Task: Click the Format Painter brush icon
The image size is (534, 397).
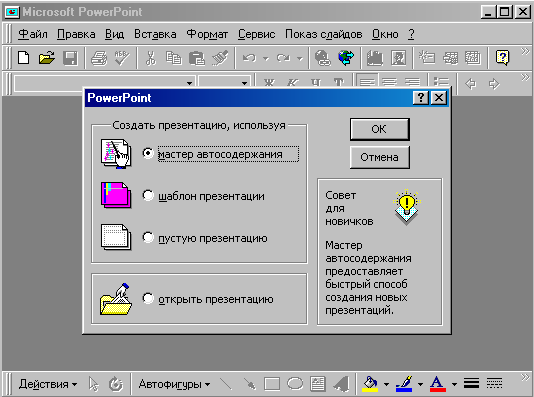Action: coord(220,58)
